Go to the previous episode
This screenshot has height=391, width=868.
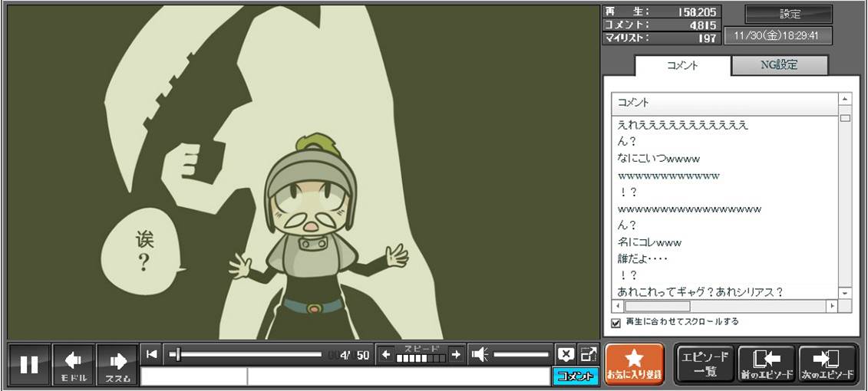coord(766,364)
